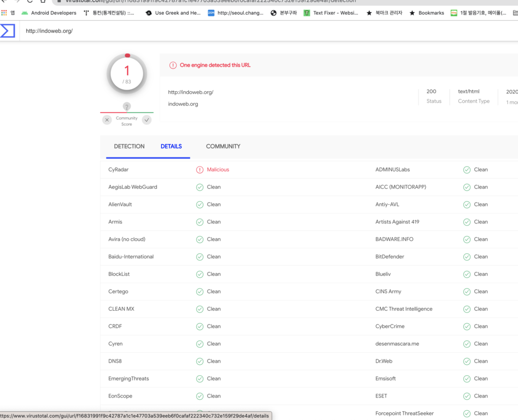Viewport: 518px width, 420px height.
Task: Open the 북마크 관리자 bookmark
Action: tap(384, 13)
